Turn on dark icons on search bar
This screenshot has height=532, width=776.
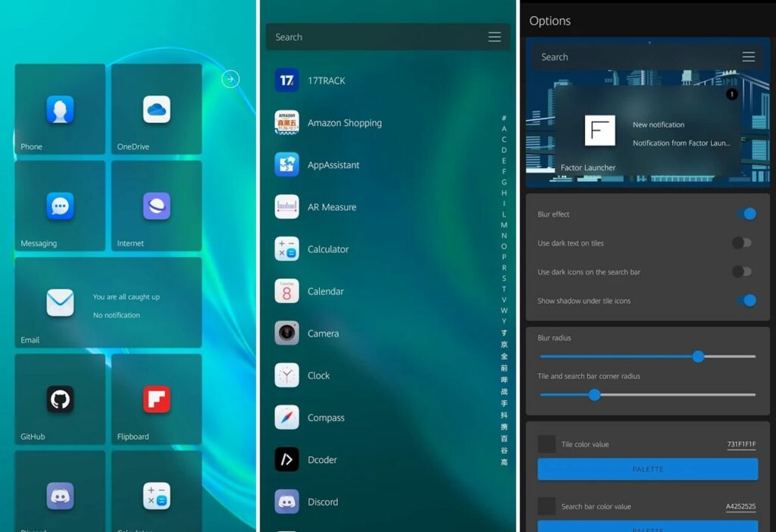[x=741, y=272]
